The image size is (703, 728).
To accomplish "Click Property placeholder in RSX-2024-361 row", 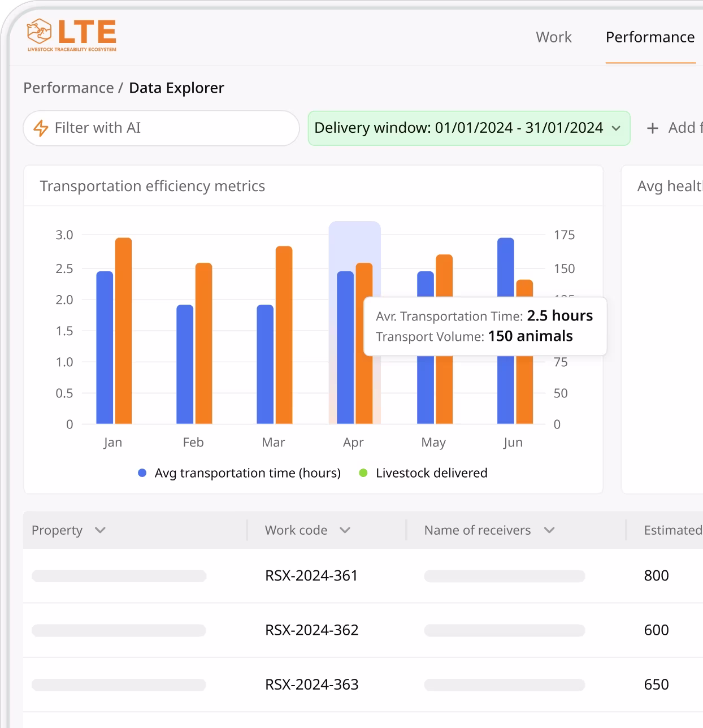I will coord(119,576).
